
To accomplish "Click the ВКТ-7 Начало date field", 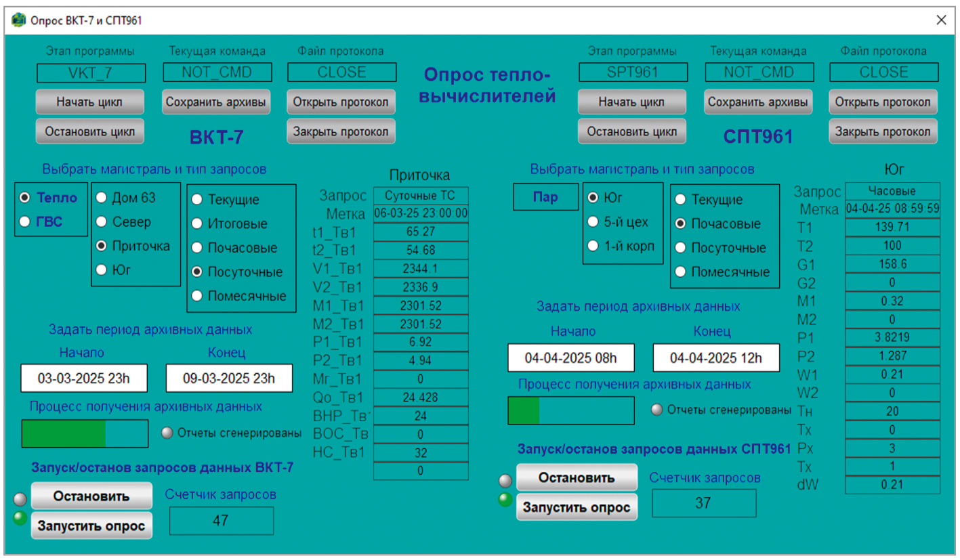I will tap(84, 378).
